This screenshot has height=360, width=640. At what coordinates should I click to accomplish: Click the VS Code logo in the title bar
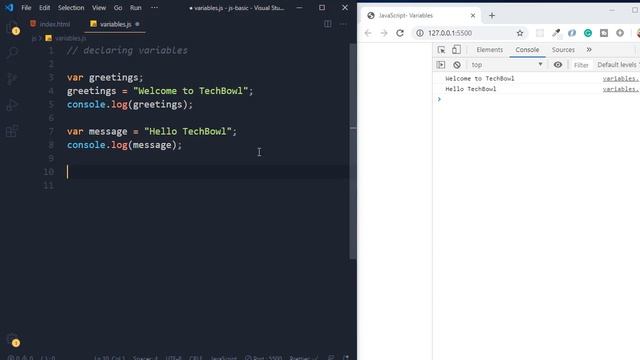(x=9, y=7)
